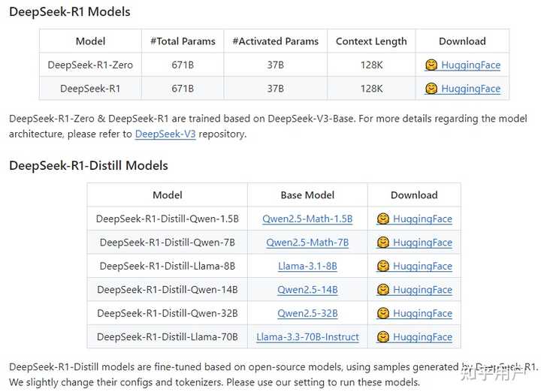The image size is (541, 392).
Task: Open the Llama-3.3-70B-Instruct link
Action: tap(307, 337)
